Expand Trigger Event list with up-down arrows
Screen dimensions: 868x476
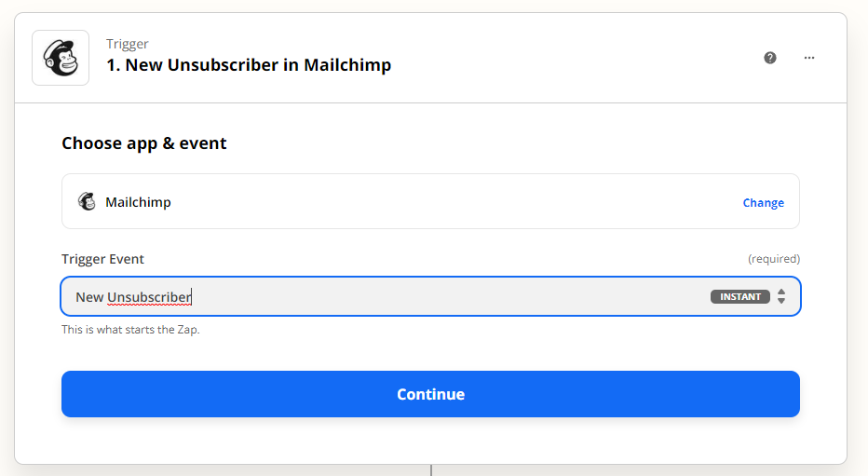click(781, 296)
